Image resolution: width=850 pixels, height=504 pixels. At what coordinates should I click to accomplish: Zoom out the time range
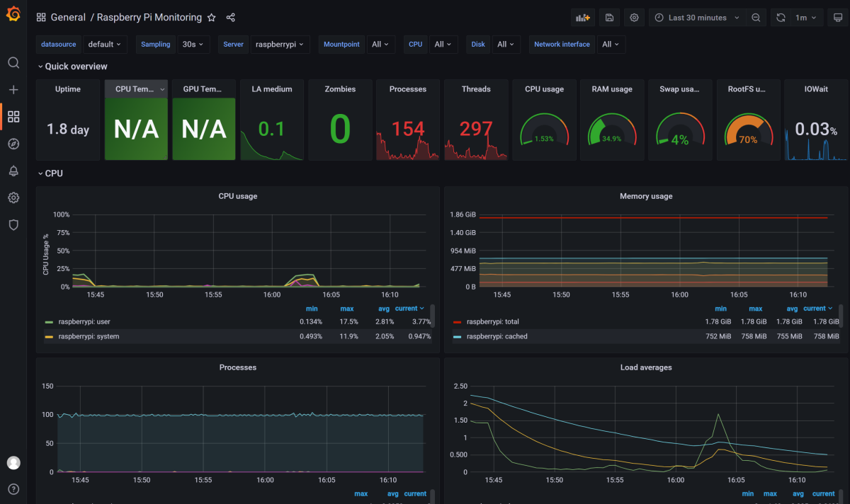click(x=756, y=17)
